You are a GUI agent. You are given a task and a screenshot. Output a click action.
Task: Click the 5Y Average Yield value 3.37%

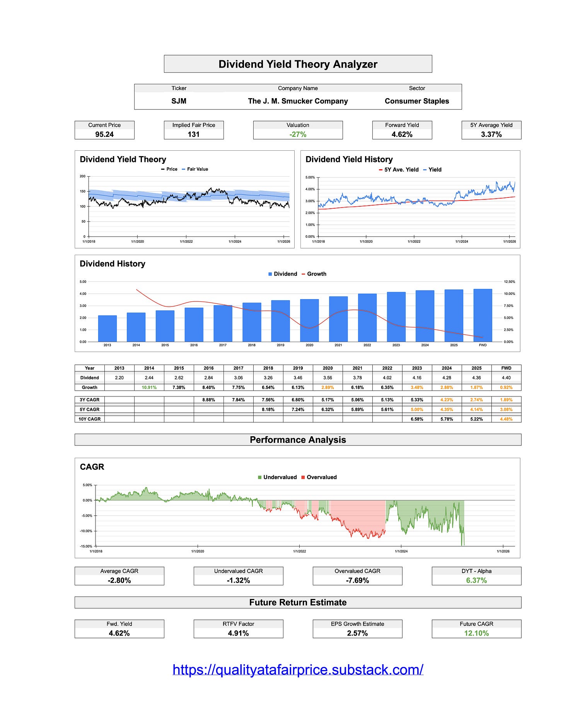click(491, 134)
